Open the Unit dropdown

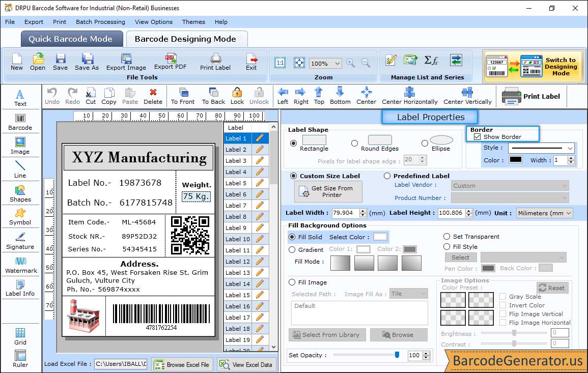click(569, 213)
